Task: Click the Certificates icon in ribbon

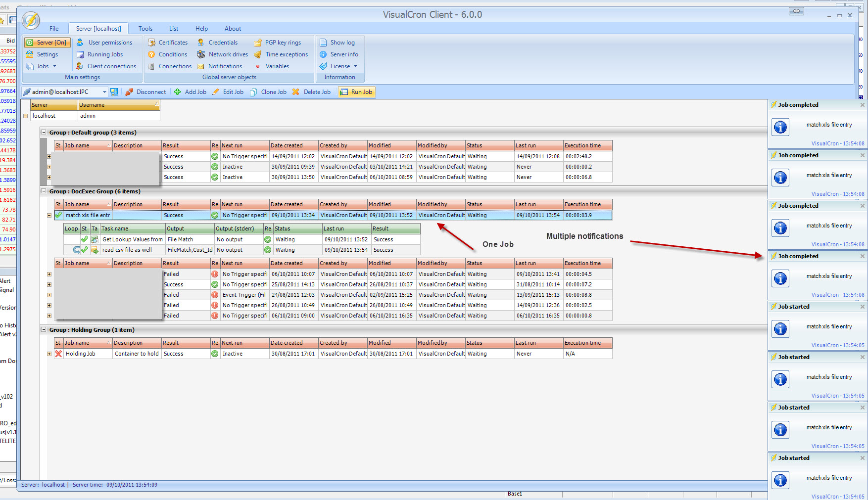Action: 152,43
